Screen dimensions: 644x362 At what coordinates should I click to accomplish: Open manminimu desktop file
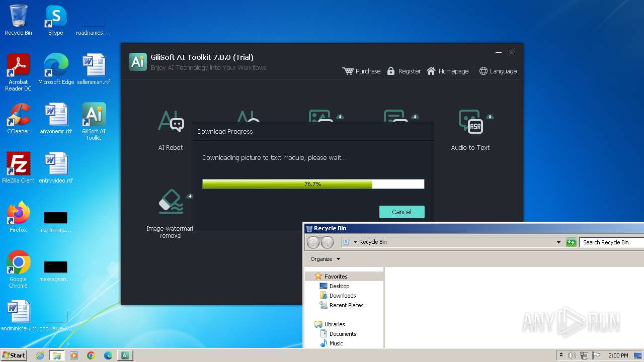(55, 221)
